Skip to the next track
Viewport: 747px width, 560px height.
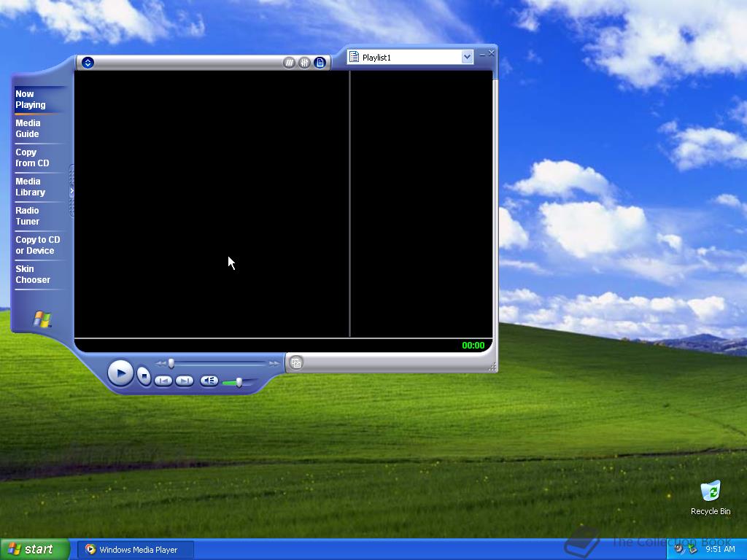185,381
